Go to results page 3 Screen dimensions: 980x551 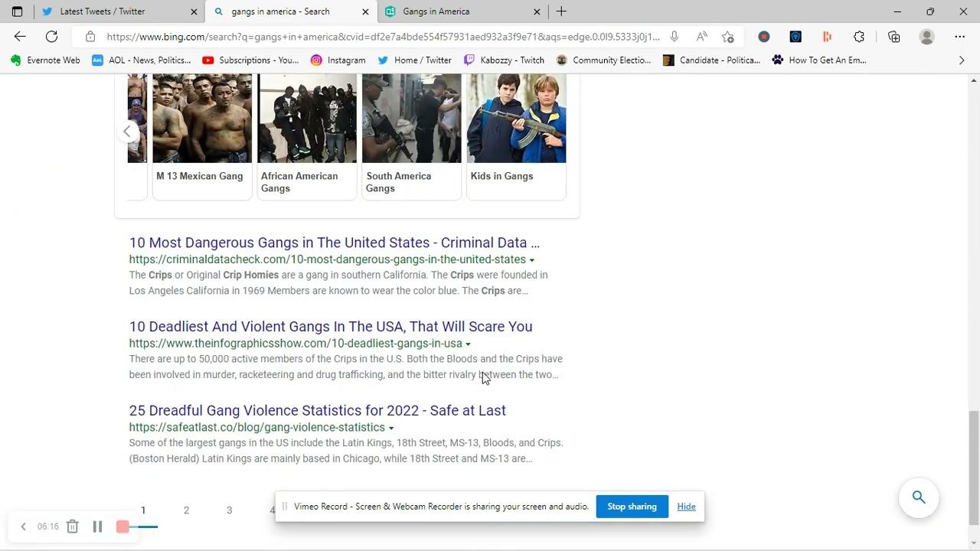tap(229, 510)
